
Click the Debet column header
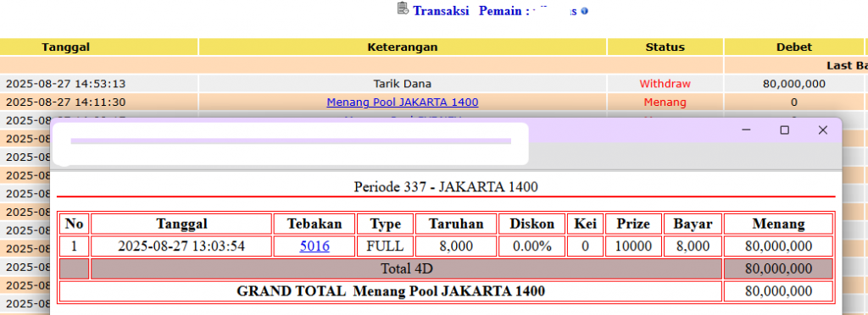click(793, 47)
